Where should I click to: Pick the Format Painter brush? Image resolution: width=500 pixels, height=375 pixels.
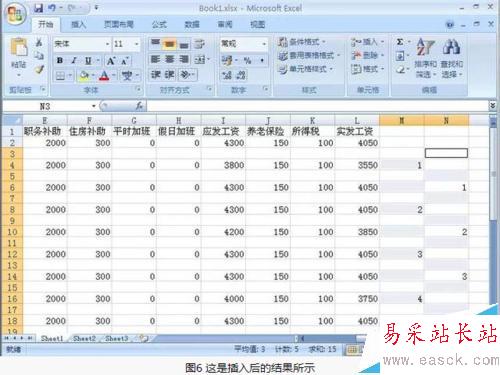click(x=40, y=69)
